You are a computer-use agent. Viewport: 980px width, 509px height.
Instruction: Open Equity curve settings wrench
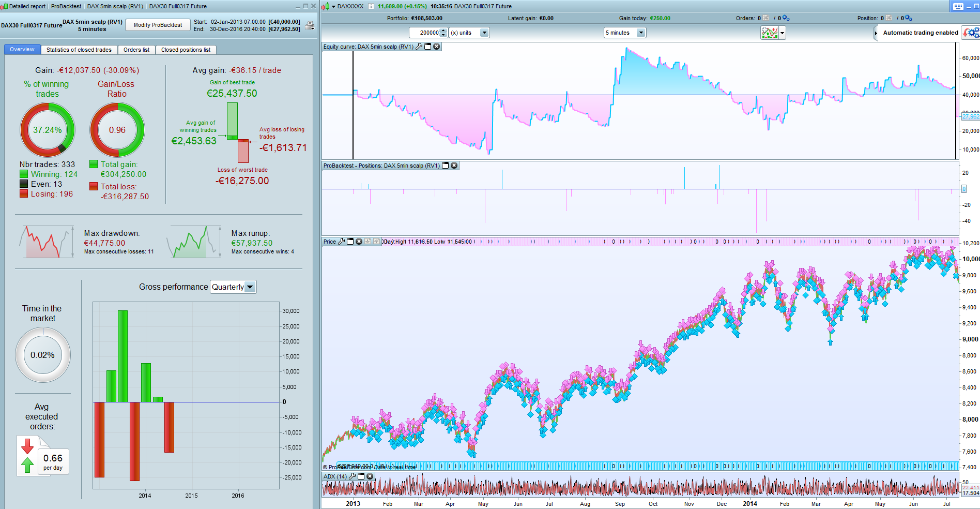pos(419,47)
